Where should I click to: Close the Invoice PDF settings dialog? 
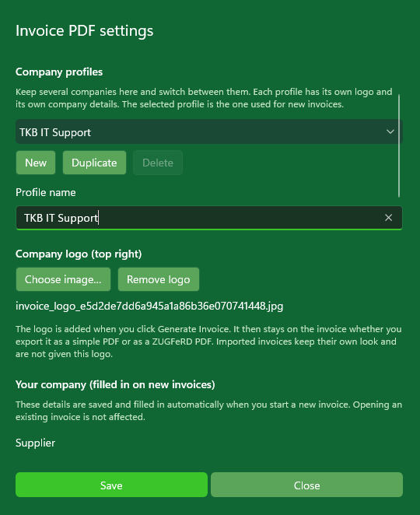[x=306, y=485]
